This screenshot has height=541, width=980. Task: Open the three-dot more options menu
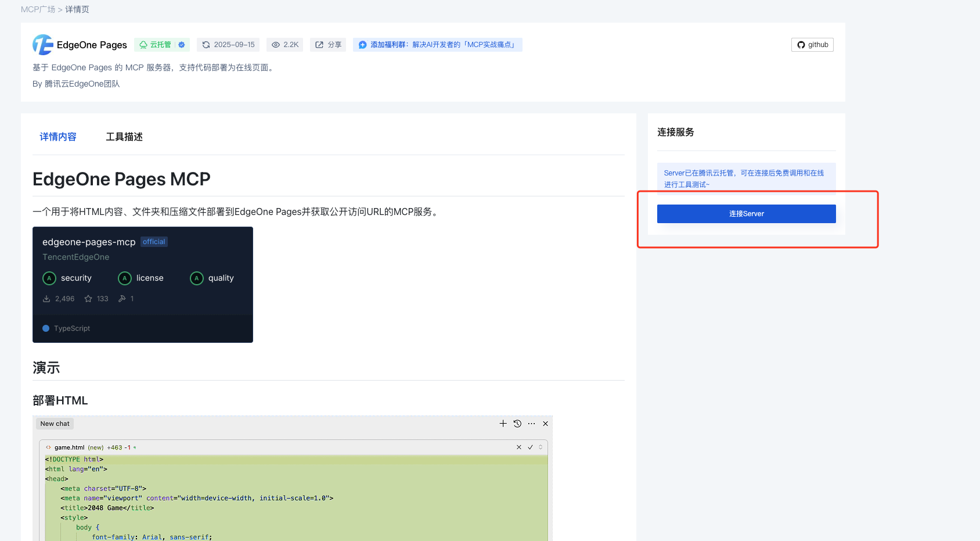click(531, 424)
